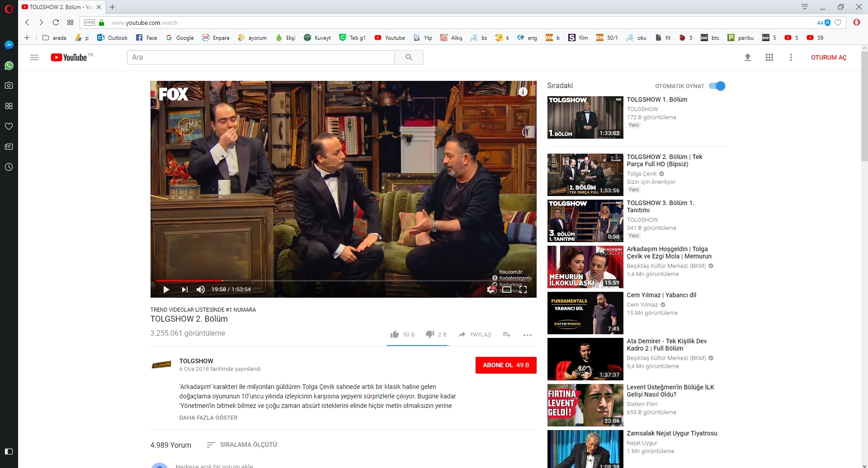Open the Face bookmark

146,38
